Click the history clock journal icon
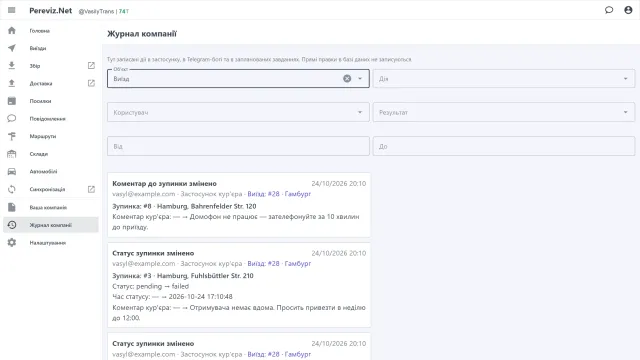This screenshot has height=360, width=640. (x=12, y=225)
